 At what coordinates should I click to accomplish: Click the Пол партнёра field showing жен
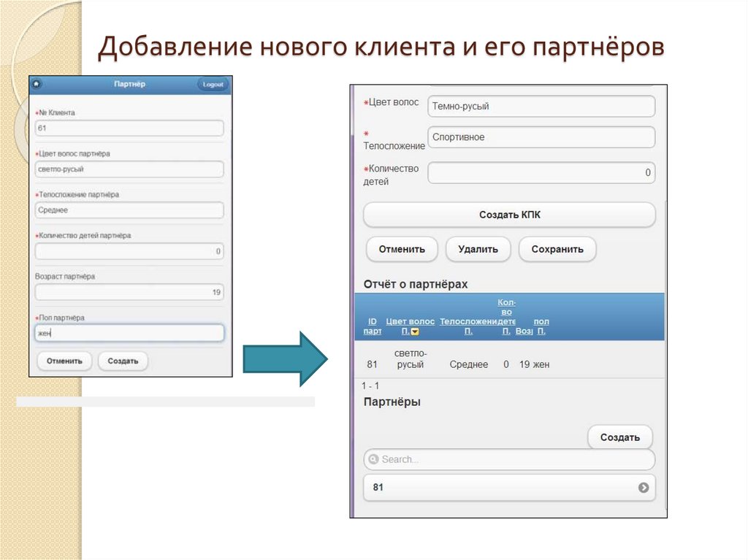[x=129, y=332]
